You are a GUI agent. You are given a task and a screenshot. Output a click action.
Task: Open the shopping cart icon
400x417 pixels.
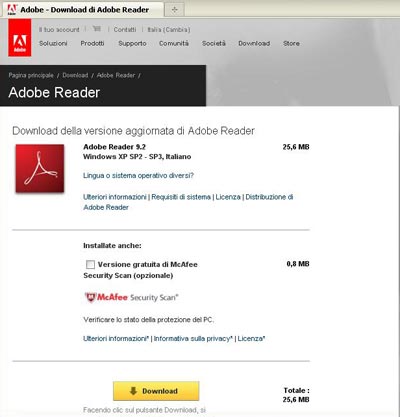click(x=97, y=29)
